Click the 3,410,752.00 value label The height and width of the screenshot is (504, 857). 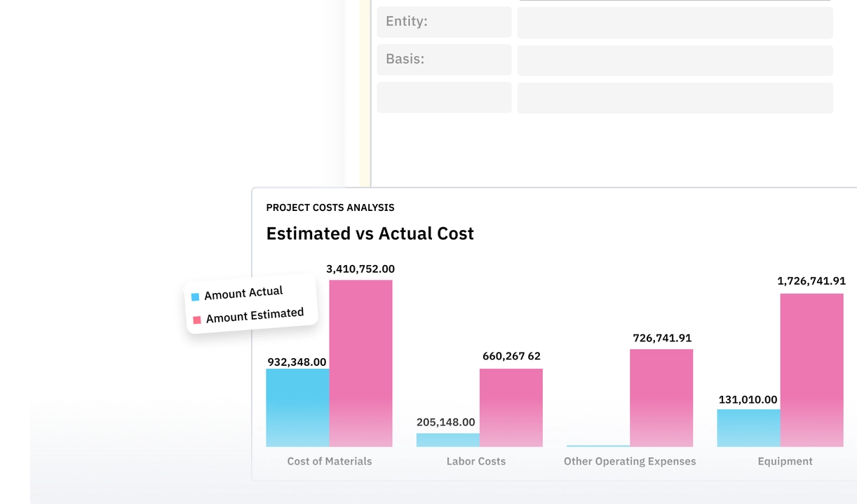click(x=360, y=268)
